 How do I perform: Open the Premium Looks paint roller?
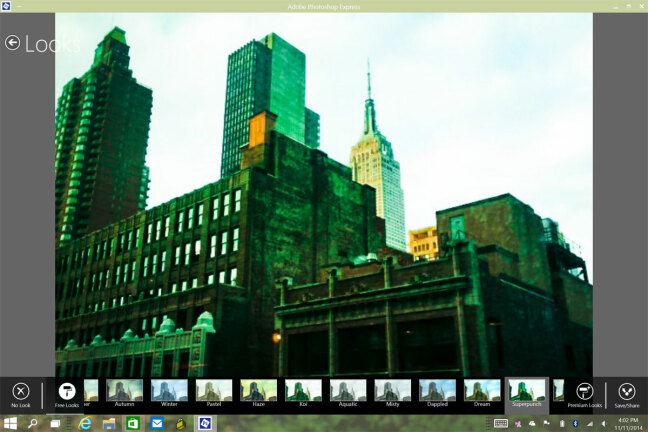(584, 395)
